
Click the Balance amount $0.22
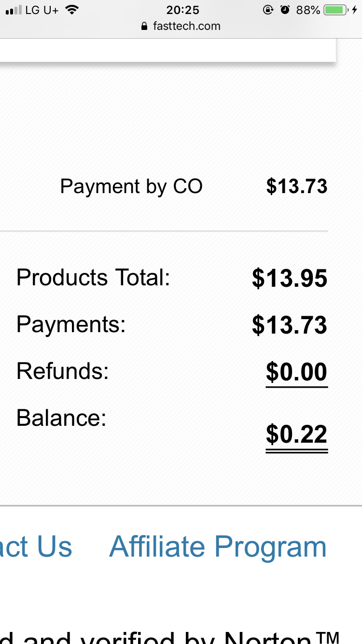[x=296, y=434]
